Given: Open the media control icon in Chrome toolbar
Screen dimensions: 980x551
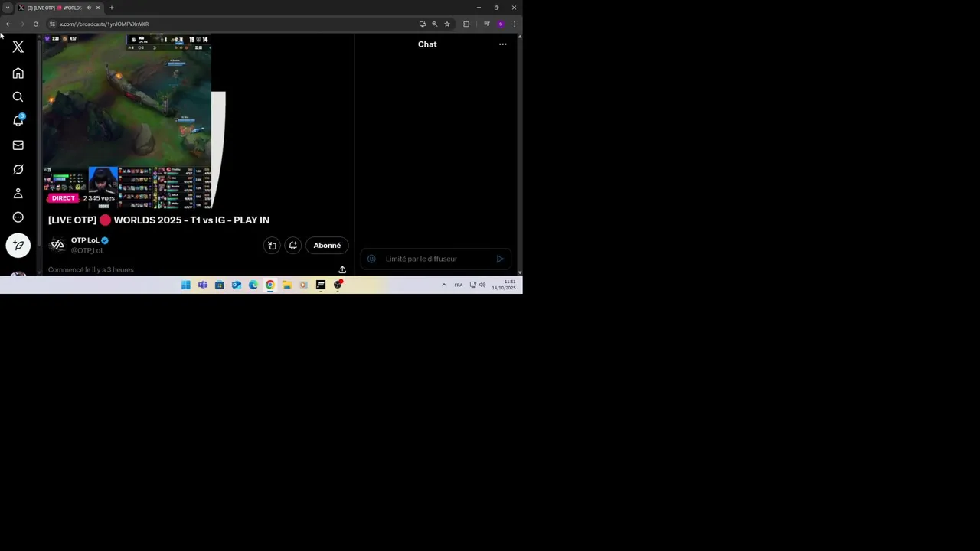Looking at the screenshot, I should pyautogui.click(x=486, y=24).
